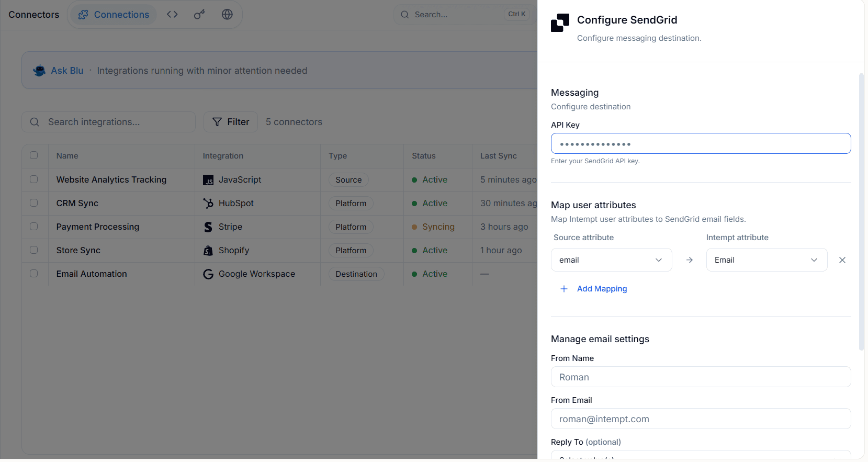Open the CRM Sync connector
The image size is (868, 462).
pos(77,203)
